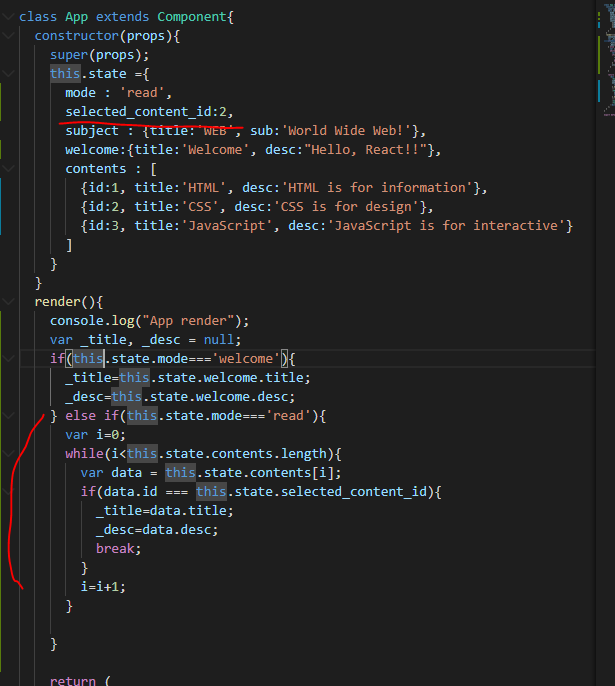Viewport: 615px width, 686px height.
Task: Jump using the minimap code overview
Action: 609,59
